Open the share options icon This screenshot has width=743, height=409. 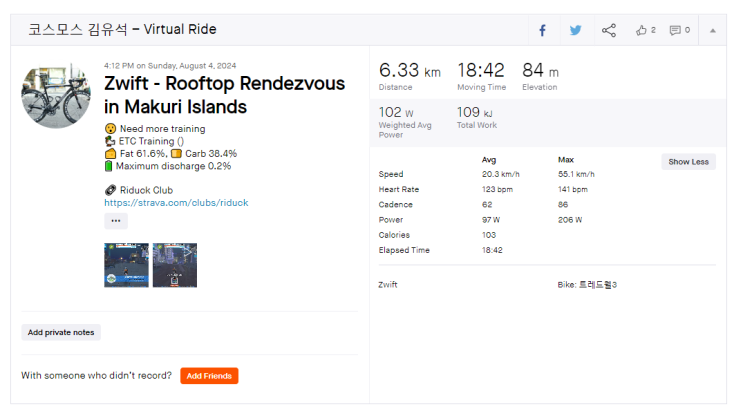[x=609, y=30]
